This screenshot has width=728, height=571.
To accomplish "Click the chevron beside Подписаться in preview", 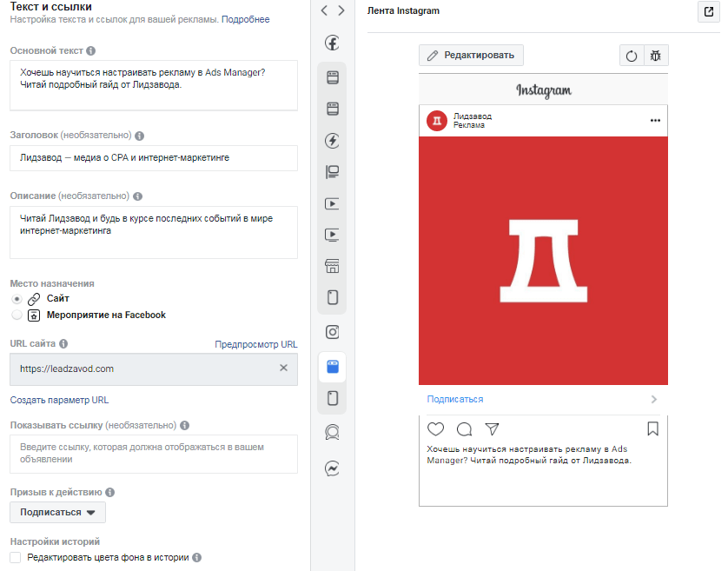I will coord(654,399).
